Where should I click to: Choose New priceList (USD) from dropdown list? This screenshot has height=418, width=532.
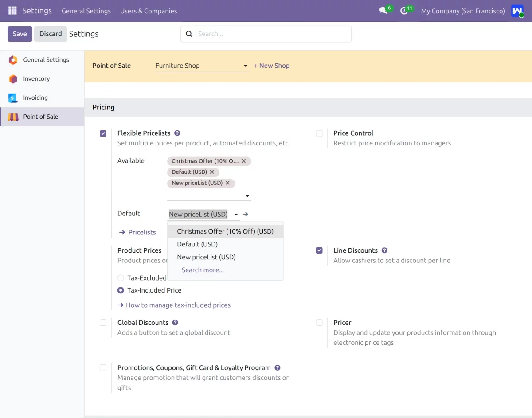tap(225, 257)
